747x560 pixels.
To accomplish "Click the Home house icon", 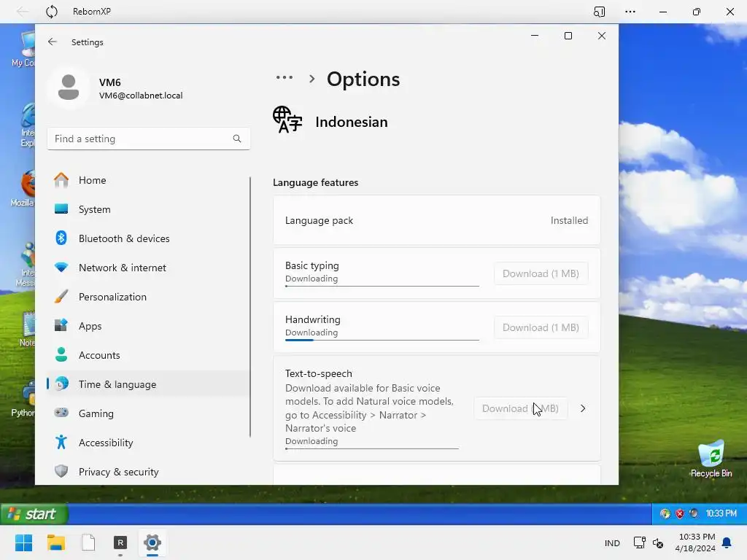I will click(61, 180).
